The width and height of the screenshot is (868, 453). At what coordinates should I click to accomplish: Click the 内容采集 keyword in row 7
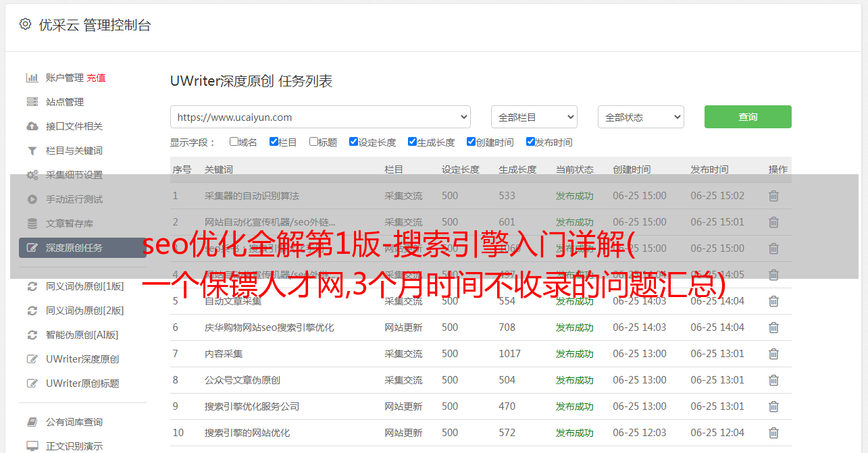(x=224, y=354)
